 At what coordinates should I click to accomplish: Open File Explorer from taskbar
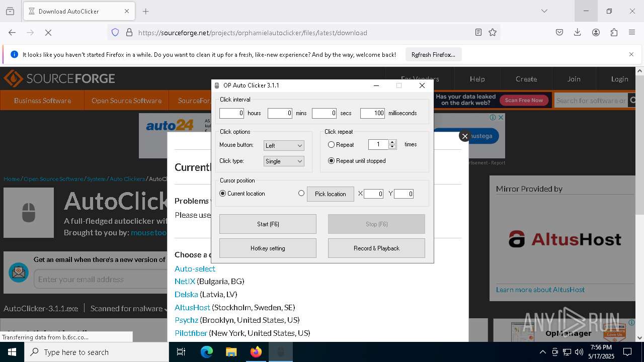pyautogui.click(x=231, y=352)
